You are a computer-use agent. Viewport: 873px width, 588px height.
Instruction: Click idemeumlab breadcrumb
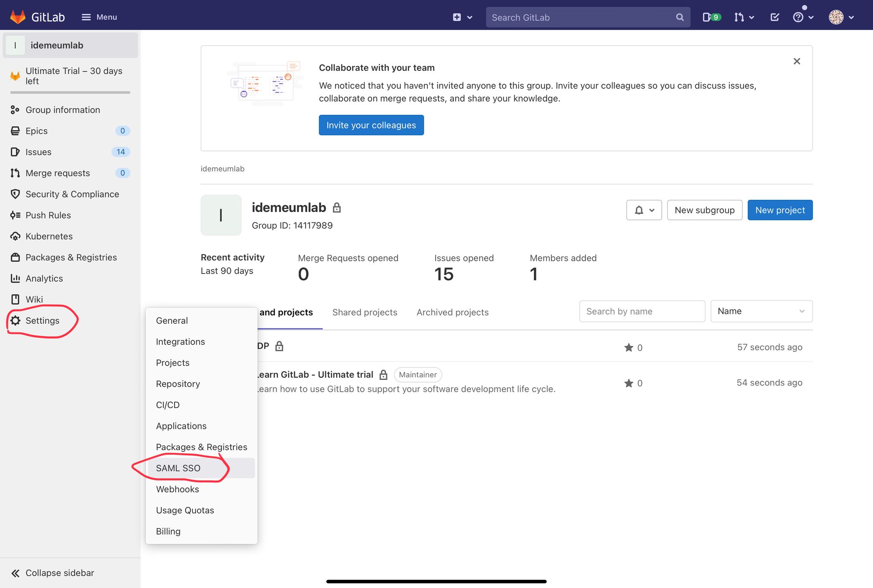(223, 169)
